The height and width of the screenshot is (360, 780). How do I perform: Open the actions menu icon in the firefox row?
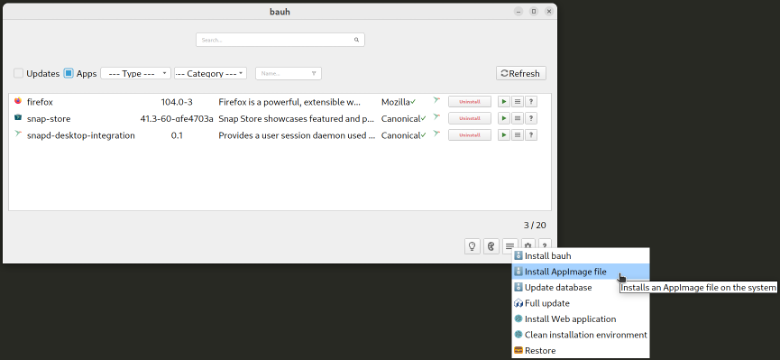517,101
